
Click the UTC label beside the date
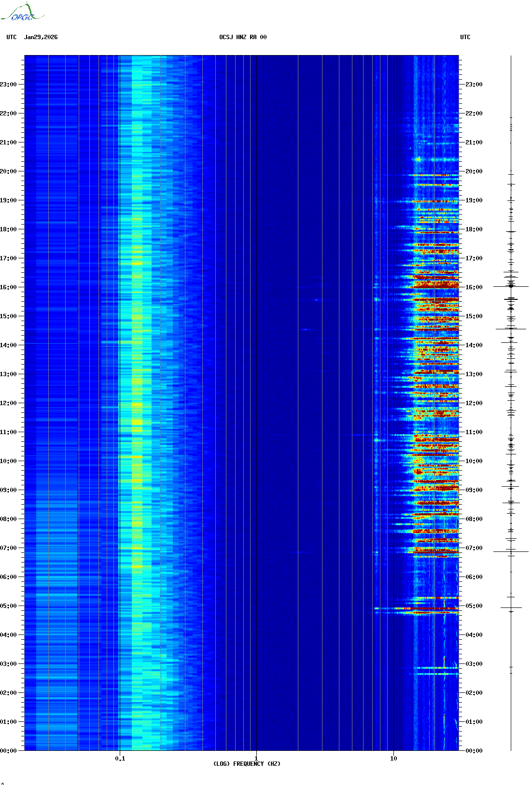click(12, 37)
